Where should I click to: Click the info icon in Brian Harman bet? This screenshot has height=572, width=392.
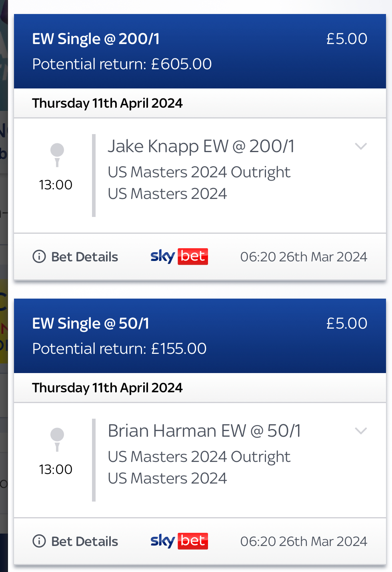(x=39, y=541)
